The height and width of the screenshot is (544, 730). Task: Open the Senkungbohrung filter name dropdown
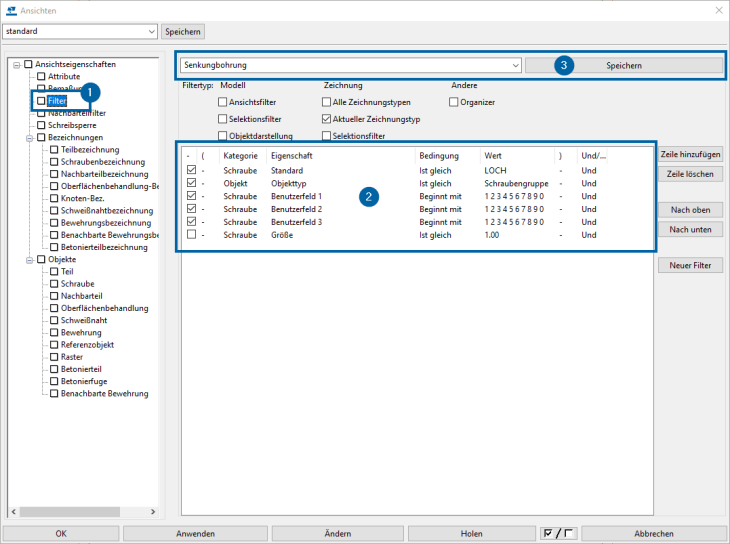[515, 65]
